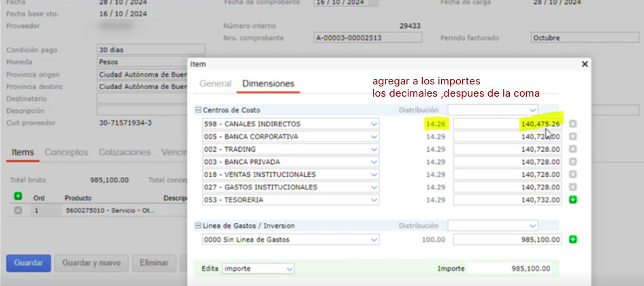Delete item row with Ord 1
Screen dimensions: 644x286
coord(18,210)
